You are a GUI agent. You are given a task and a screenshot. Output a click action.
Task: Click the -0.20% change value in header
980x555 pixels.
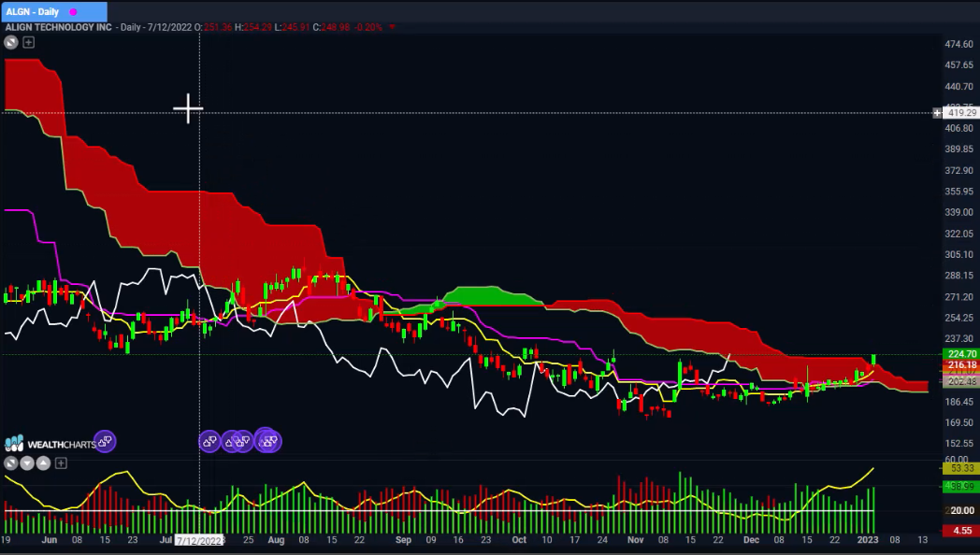tap(368, 27)
